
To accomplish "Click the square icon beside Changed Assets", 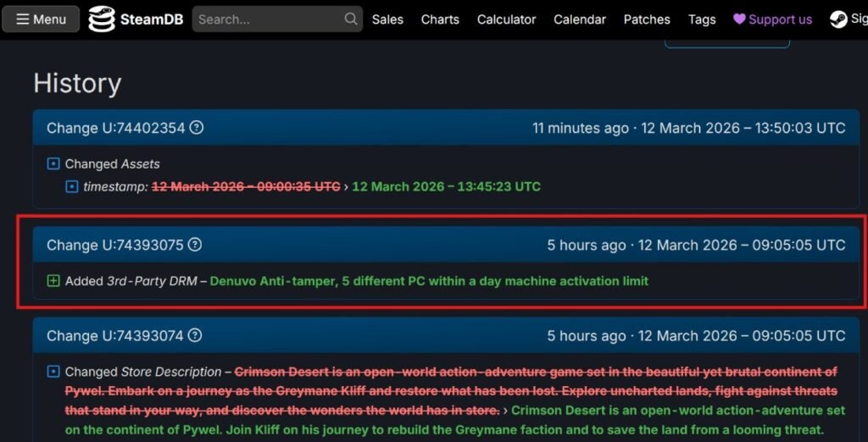I will [x=53, y=164].
